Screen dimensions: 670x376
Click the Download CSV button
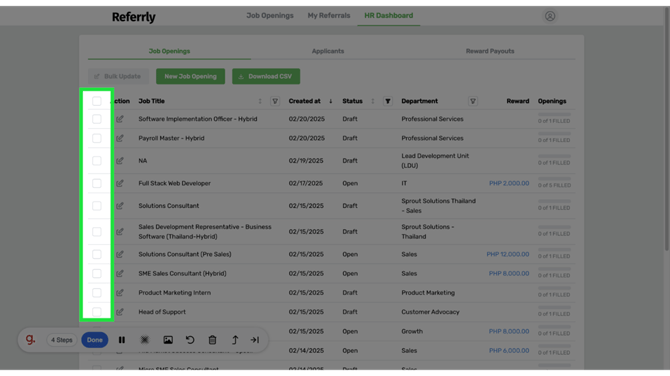(266, 76)
